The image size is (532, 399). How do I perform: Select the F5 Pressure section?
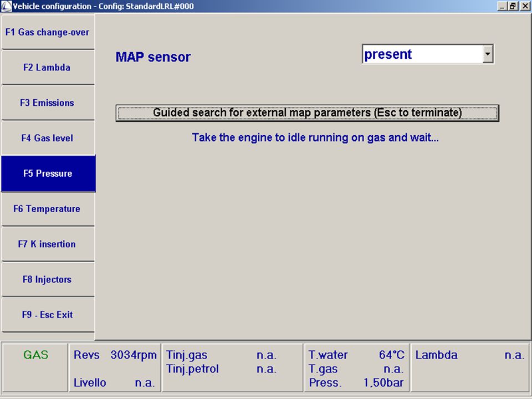pyautogui.click(x=48, y=173)
